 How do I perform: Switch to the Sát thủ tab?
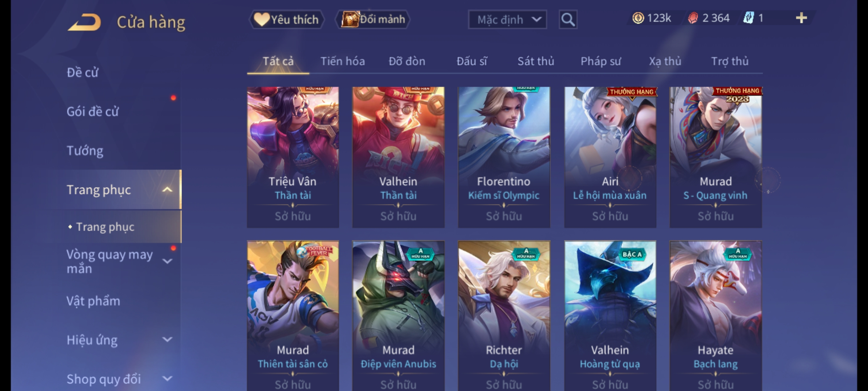536,61
